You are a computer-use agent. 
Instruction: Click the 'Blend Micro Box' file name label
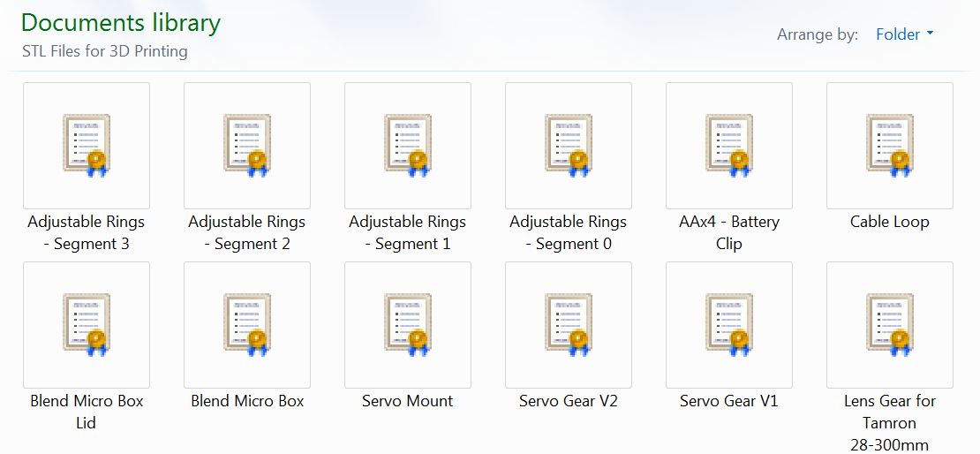click(x=247, y=402)
